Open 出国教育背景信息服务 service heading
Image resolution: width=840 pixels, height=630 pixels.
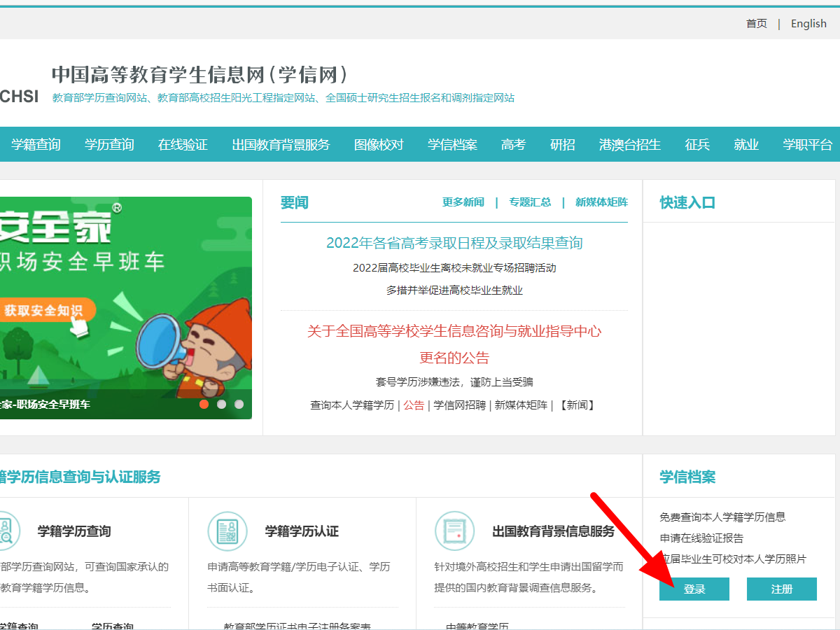(554, 531)
